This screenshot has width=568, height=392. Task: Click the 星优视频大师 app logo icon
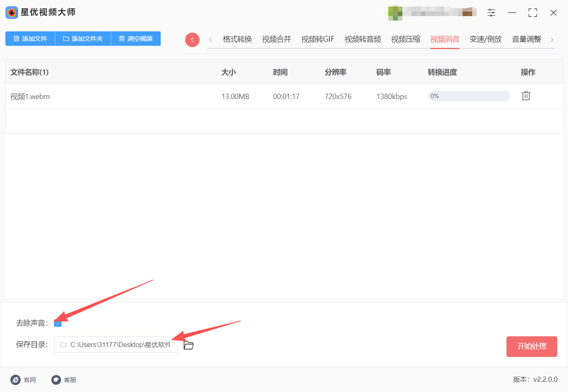pos(12,12)
